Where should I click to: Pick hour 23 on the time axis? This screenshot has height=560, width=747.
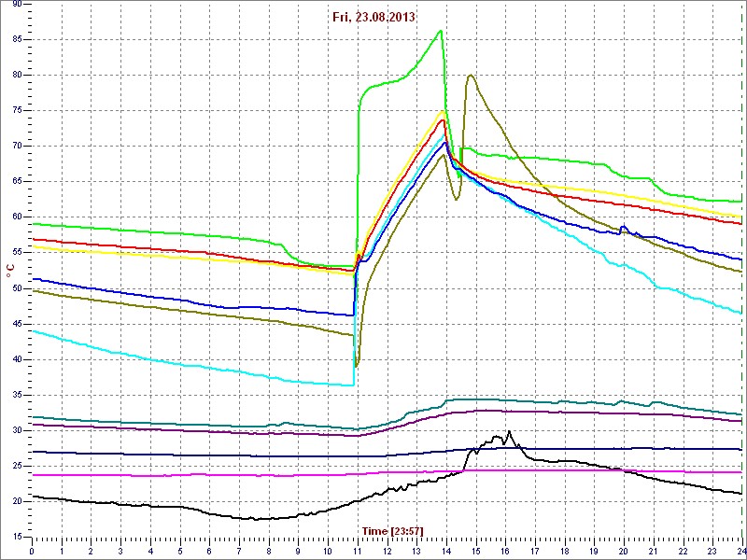pyautogui.click(x=712, y=551)
